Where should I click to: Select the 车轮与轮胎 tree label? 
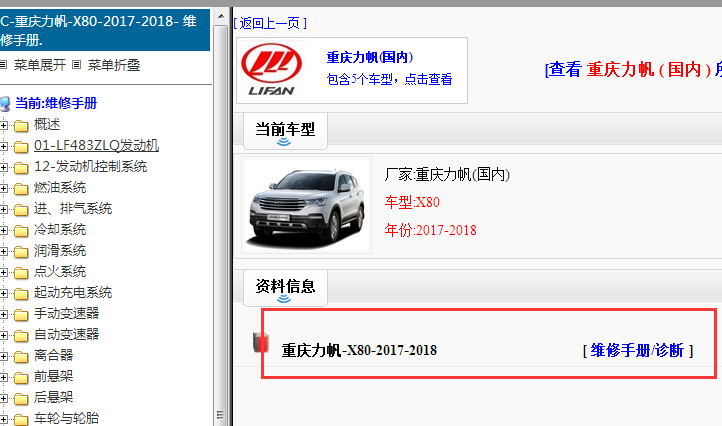coord(67,418)
